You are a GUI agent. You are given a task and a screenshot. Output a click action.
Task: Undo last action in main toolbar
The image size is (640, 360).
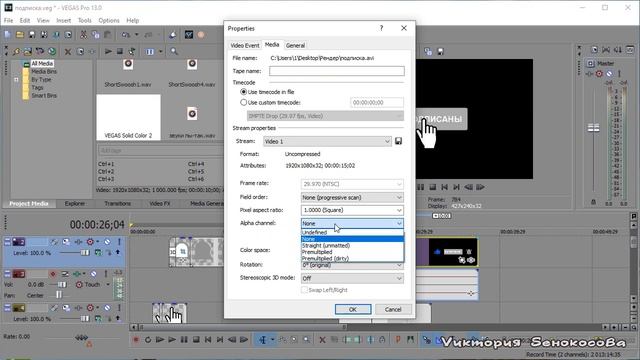pyautogui.click(x=125, y=35)
